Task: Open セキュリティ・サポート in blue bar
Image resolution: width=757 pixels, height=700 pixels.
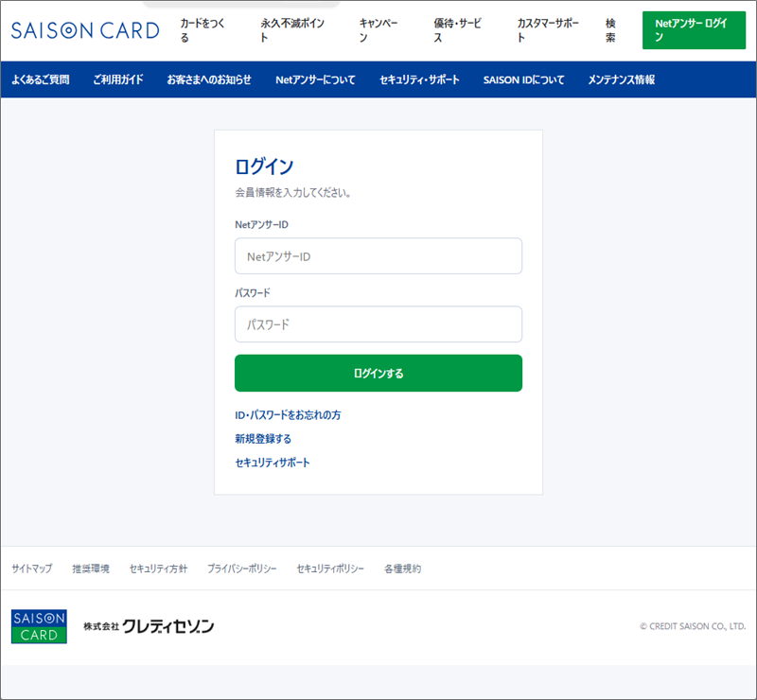Action: click(419, 79)
